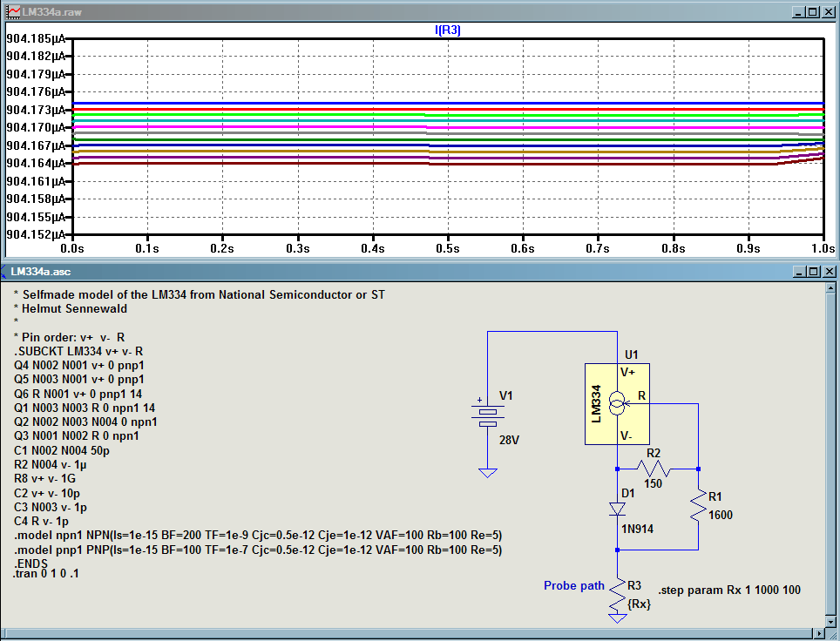Click the 'R8 v+ v- 1G' line
This screenshot has width=840, height=641.
pyautogui.click(x=45, y=479)
